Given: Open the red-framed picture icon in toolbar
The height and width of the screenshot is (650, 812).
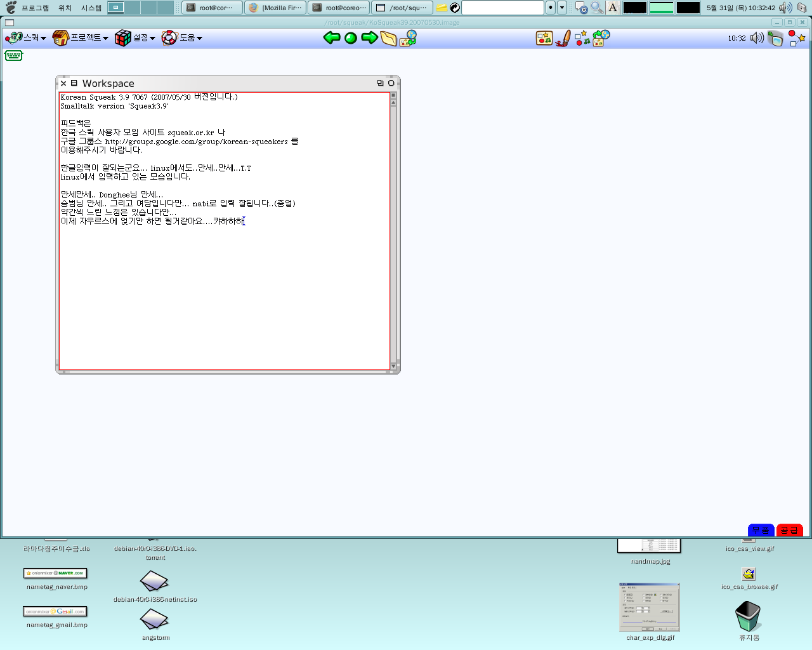Looking at the screenshot, I should (x=544, y=39).
